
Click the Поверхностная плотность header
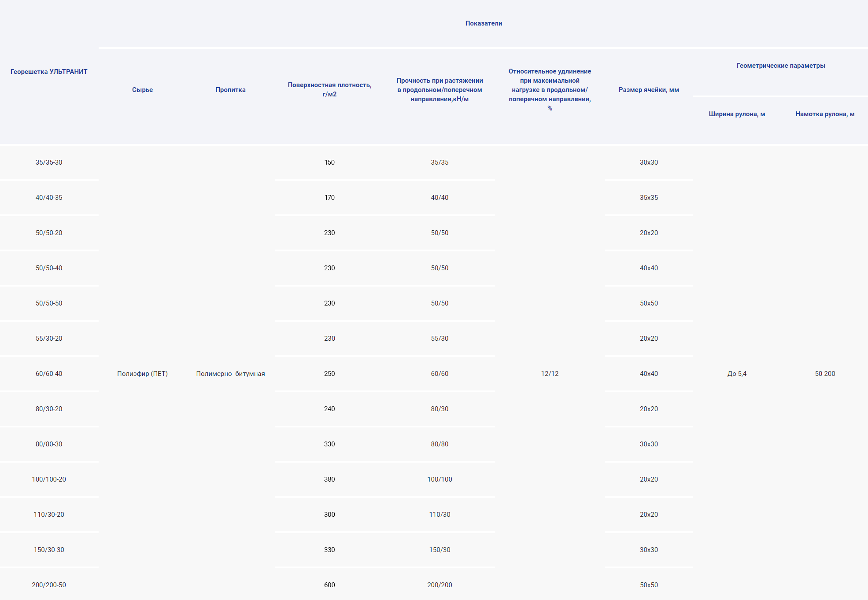coord(329,89)
